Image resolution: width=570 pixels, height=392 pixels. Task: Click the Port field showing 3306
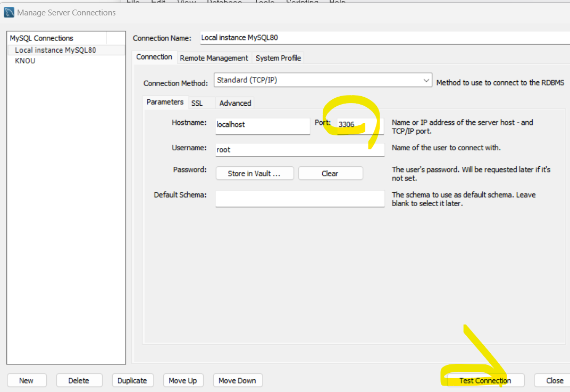(x=361, y=126)
